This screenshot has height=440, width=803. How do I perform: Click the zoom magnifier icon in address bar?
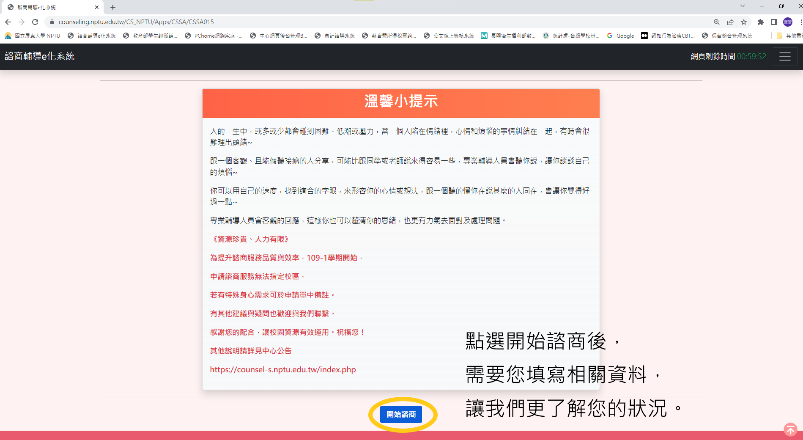(716, 22)
